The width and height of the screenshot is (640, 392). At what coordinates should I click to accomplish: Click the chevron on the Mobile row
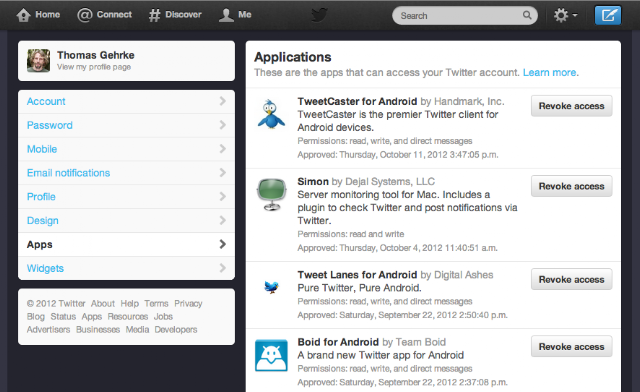pos(222,149)
